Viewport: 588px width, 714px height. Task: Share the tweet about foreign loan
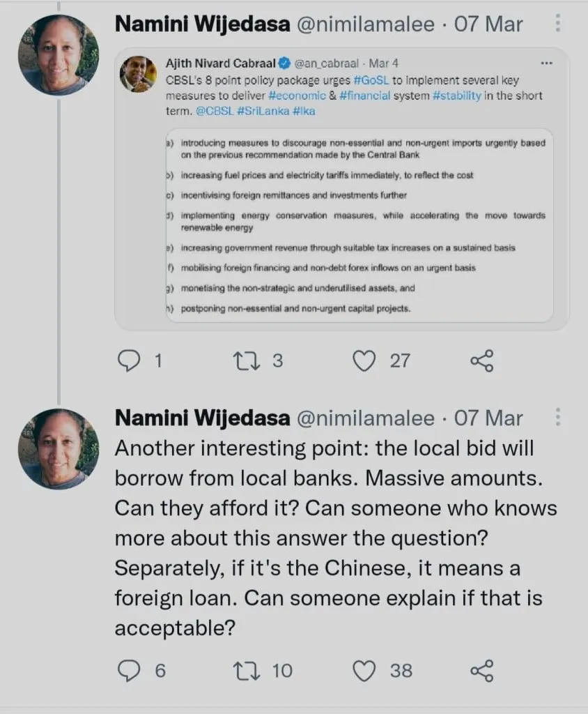pos(481,671)
